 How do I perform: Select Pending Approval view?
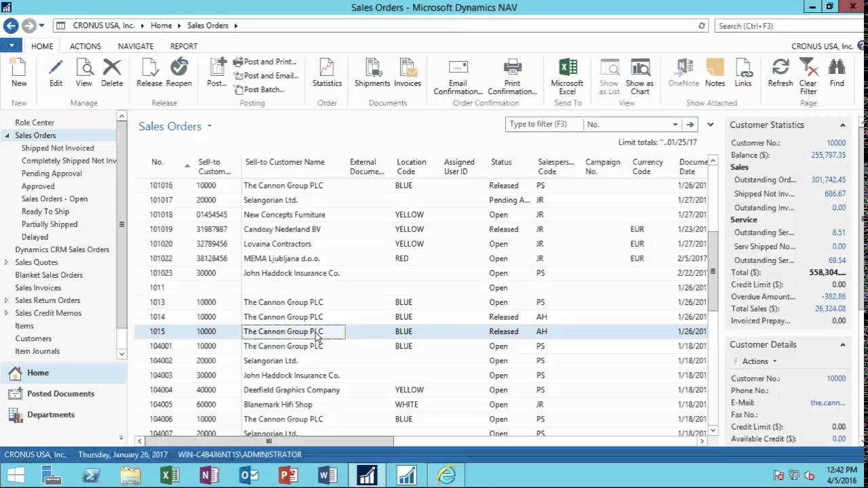click(x=52, y=174)
